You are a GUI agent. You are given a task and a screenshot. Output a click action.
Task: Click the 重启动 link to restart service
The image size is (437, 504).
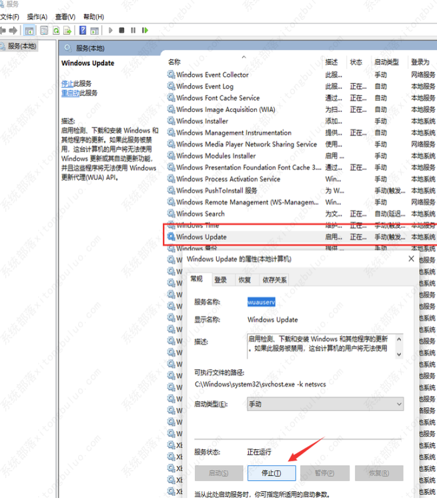pyautogui.click(x=71, y=93)
